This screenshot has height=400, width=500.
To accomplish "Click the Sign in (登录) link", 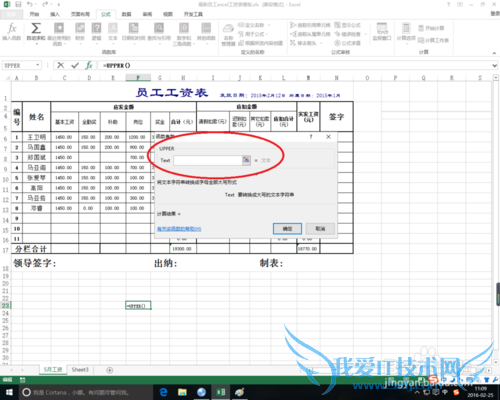I will tap(495, 13).
